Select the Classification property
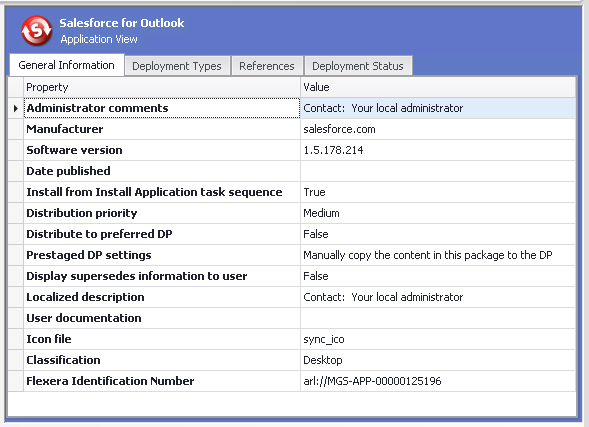The height and width of the screenshot is (427, 589). (x=162, y=361)
